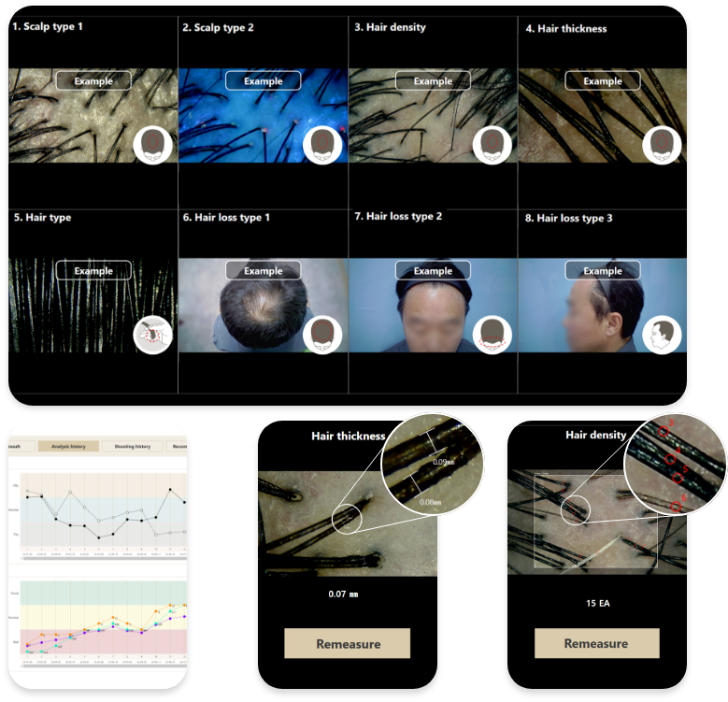The height and width of the screenshot is (702, 728).
Task: Click Example label on Hair loss type 1
Action: pos(264,271)
